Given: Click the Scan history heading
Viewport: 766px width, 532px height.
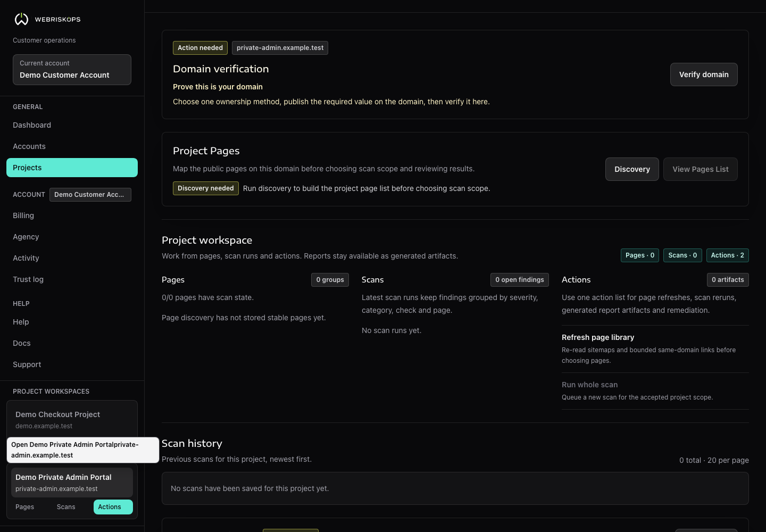Looking at the screenshot, I should click(192, 443).
